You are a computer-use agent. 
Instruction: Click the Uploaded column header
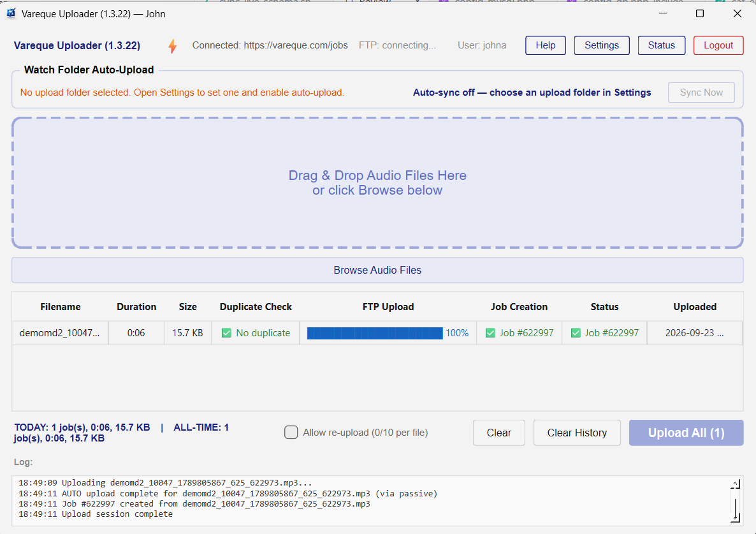[695, 307]
